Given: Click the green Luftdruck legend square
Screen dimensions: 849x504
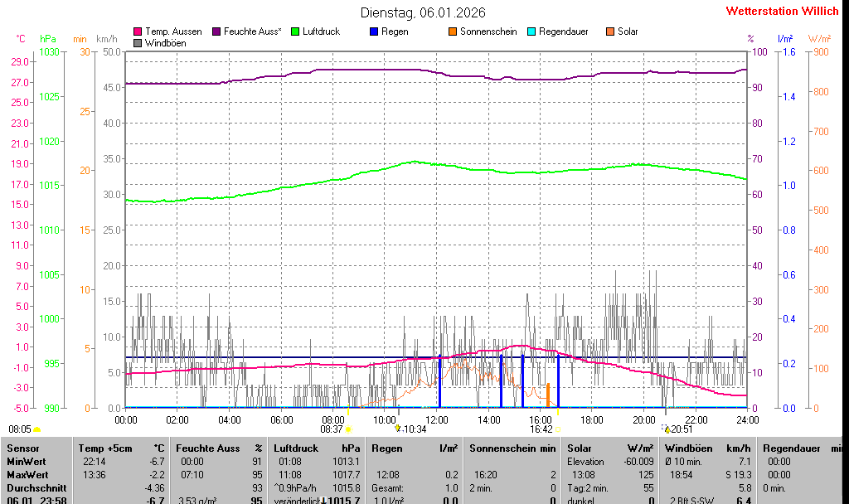Looking at the screenshot, I should point(295,31).
